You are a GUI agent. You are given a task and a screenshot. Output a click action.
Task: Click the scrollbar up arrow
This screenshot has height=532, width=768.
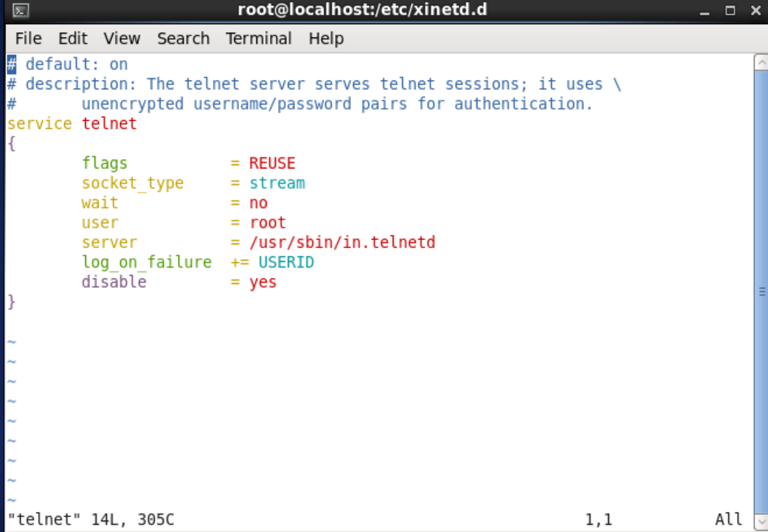(x=761, y=62)
